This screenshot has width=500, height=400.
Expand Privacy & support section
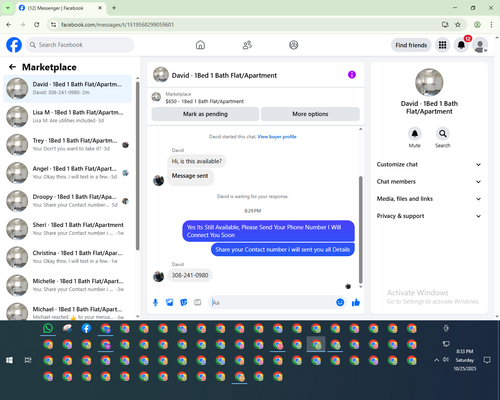click(429, 216)
